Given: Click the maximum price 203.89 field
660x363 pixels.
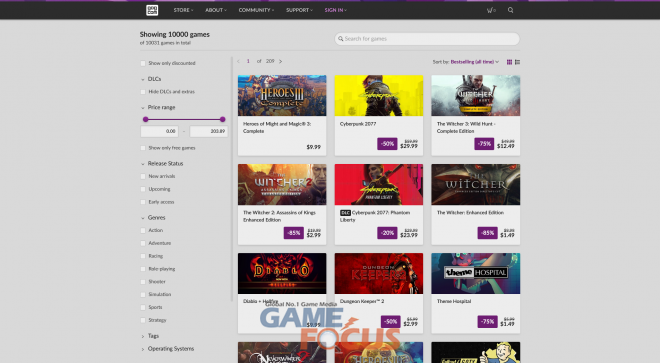Looking at the screenshot, I should click(209, 131).
